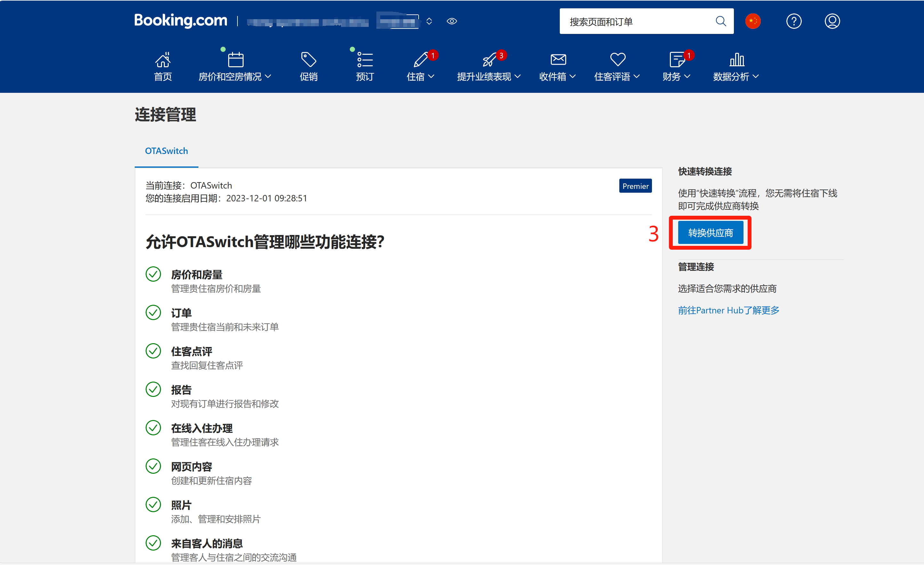This screenshot has height=565, width=924.
Task: Click the green check beside 房价和房量
Action: pyautogui.click(x=153, y=274)
